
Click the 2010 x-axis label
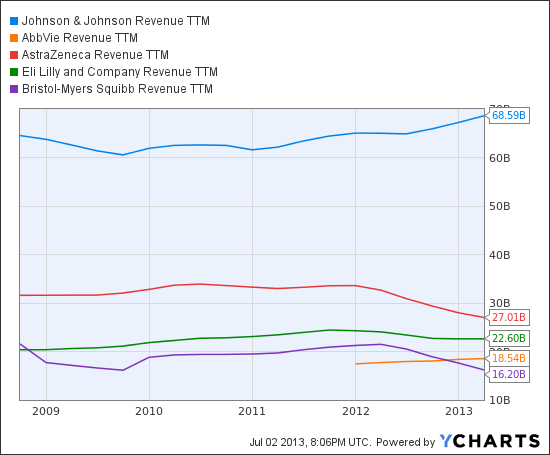click(x=149, y=411)
